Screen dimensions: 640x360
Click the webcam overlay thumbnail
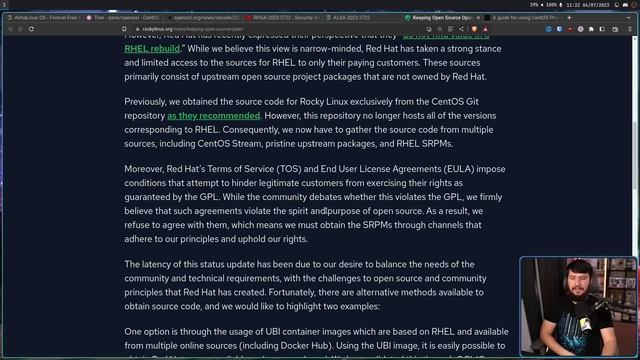point(578,307)
